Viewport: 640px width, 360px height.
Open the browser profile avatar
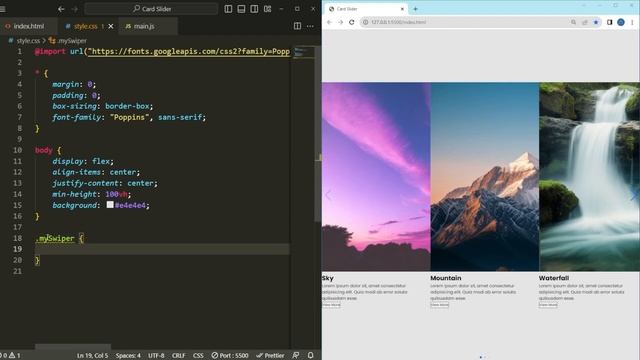tap(621, 22)
